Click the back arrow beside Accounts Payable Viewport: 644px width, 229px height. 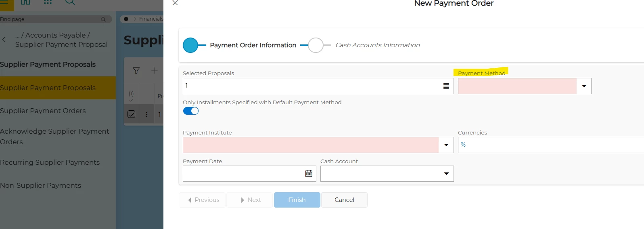4,40
